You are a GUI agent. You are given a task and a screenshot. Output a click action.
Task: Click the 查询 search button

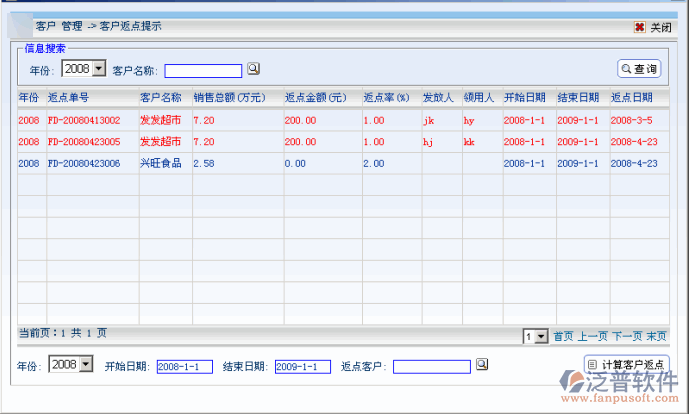pos(639,69)
